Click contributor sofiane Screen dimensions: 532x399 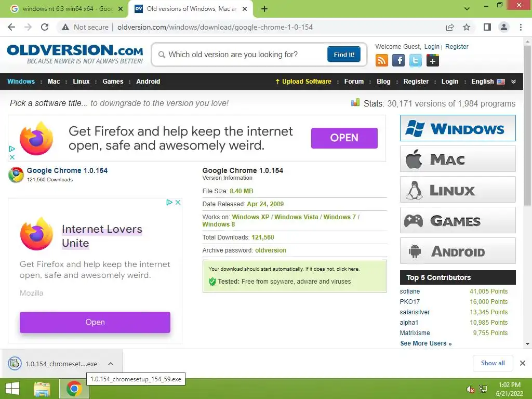[409, 291]
